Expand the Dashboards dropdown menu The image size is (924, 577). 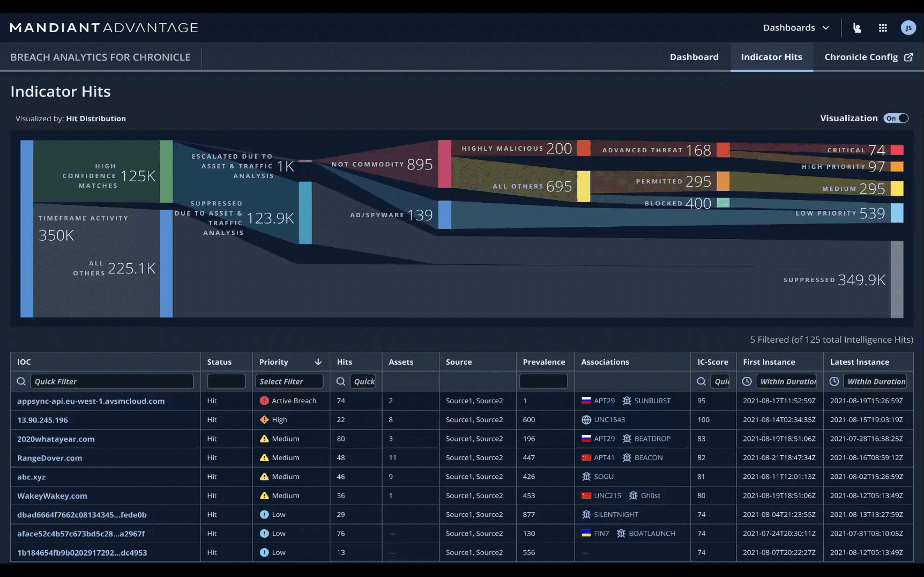pyautogui.click(x=796, y=28)
